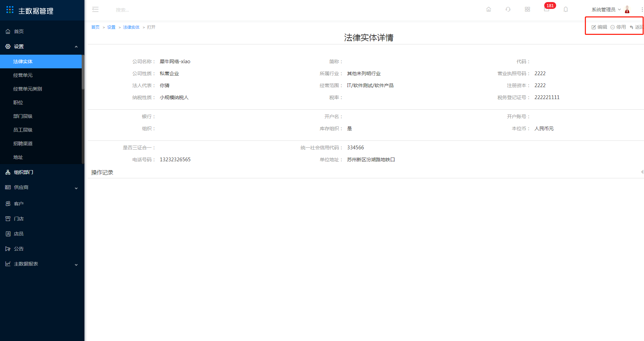Click business scope IT/软件测试/软件产品
Screen dimensions: 644x341
click(370, 85)
